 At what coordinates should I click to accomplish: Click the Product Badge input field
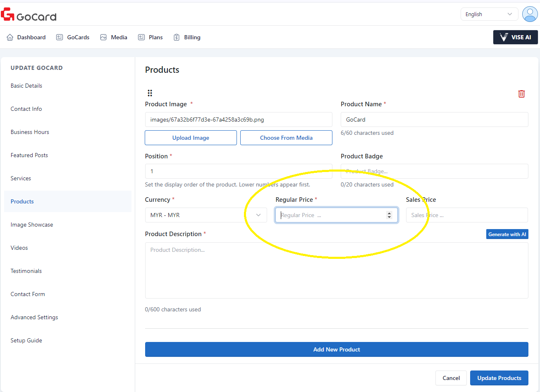point(434,171)
